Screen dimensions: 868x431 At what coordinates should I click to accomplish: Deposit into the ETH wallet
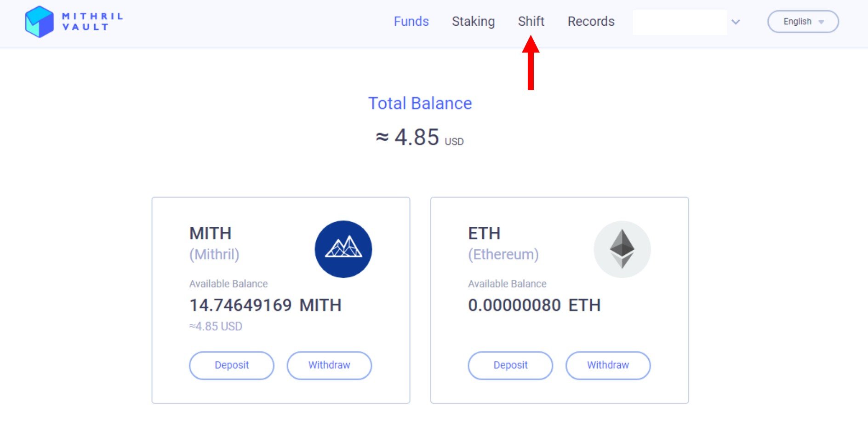(510, 365)
